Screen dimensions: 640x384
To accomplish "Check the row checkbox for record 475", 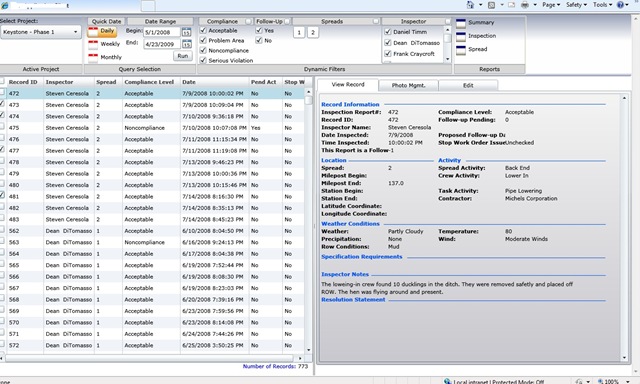I will 2,127.
